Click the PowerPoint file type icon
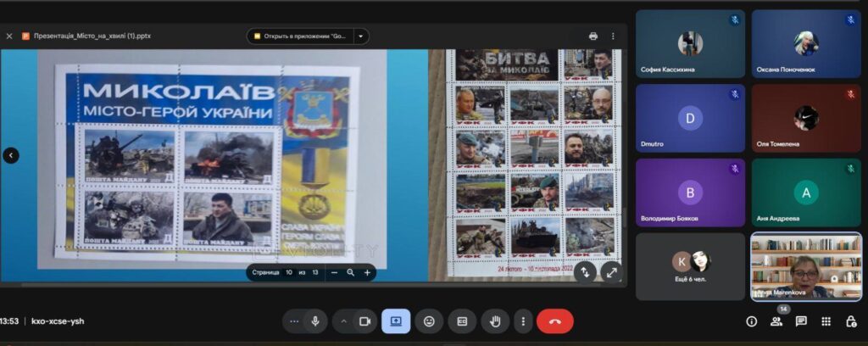This screenshot has width=868, height=346. click(x=25, y=36)
